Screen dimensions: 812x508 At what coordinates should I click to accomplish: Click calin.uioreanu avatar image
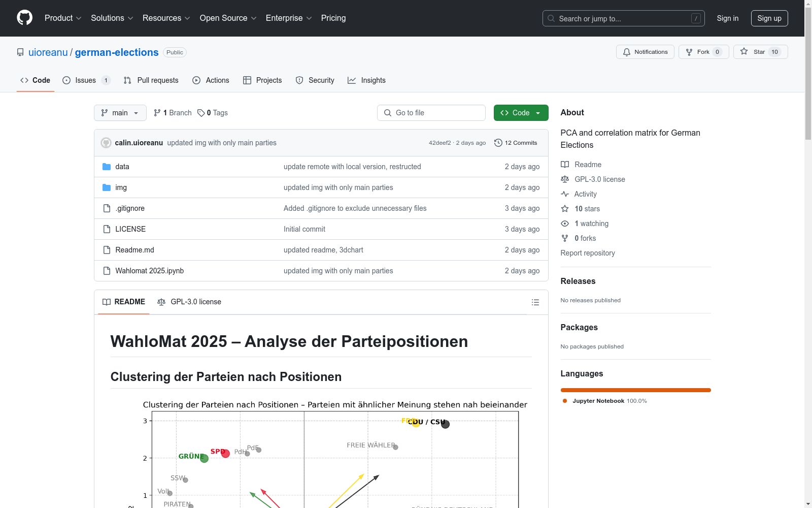click(106, 143)
